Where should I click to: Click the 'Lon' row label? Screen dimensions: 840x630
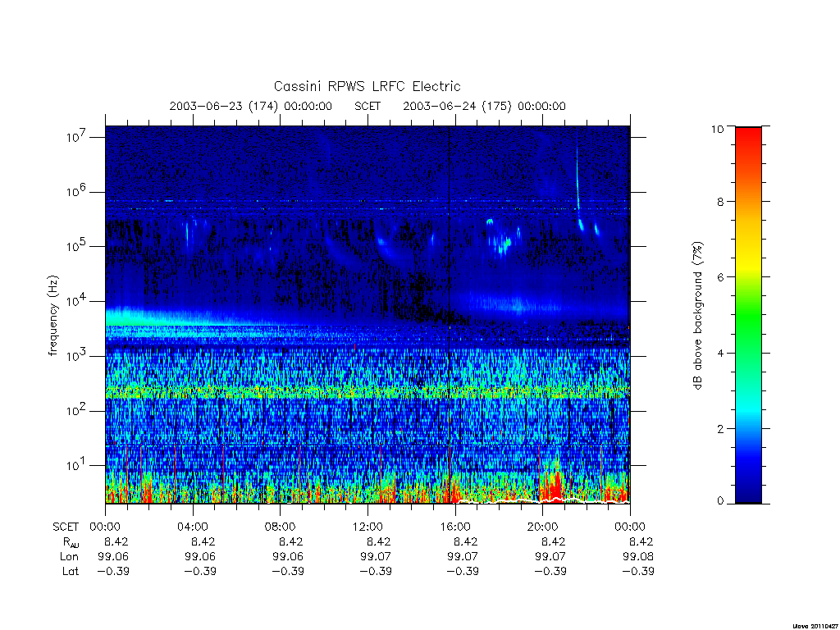click(x=69, y=557)
